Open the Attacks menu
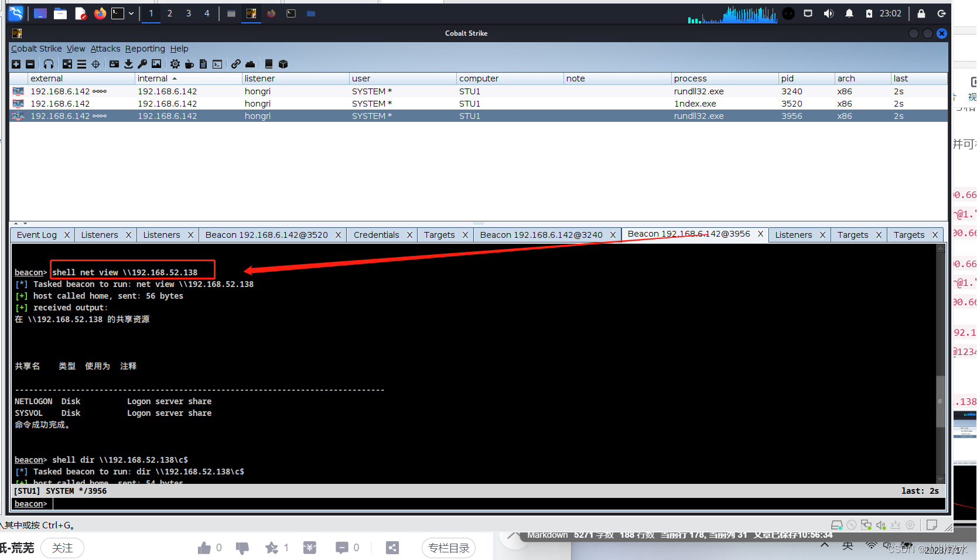The image size is (977, 560). [x=105, y=49]
